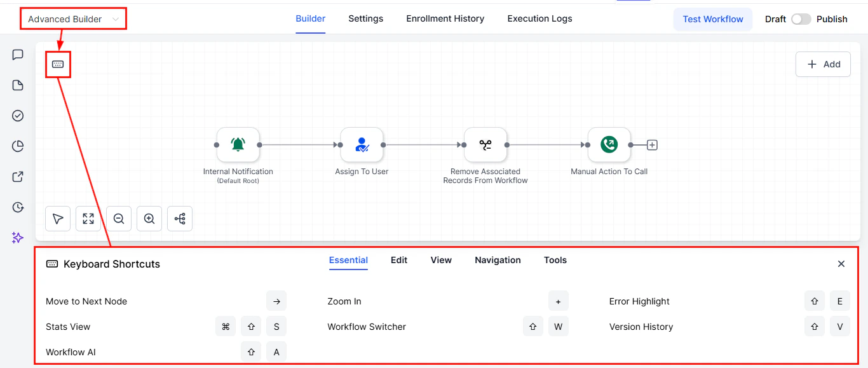
Task: Click the zoom in magnifier icon
Action: coord(149,219)
